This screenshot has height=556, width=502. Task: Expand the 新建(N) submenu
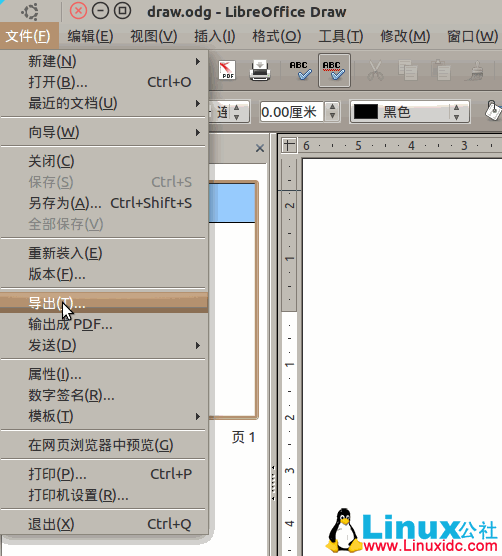pyautogui.click(x=104, y=61)
